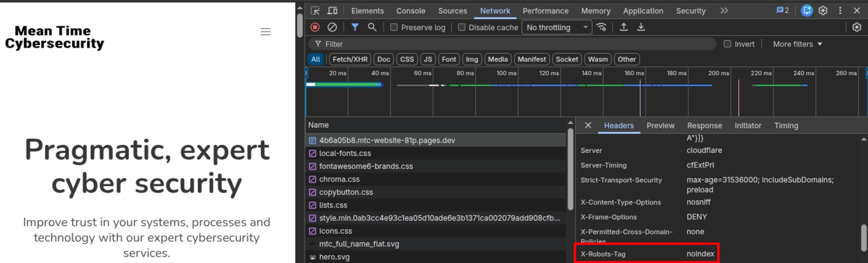The height and width of the screenshot is (263, 868).
Task: Filter requests by Doc type
Action: (x=383, y=59)
